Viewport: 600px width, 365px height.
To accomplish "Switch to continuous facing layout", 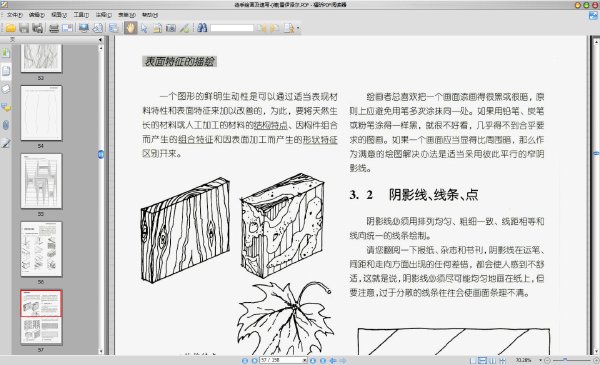I will 502,360.
